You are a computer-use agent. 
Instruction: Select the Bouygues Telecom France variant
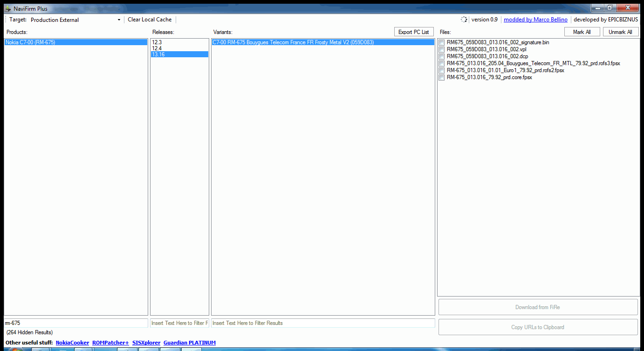(323, 42)
